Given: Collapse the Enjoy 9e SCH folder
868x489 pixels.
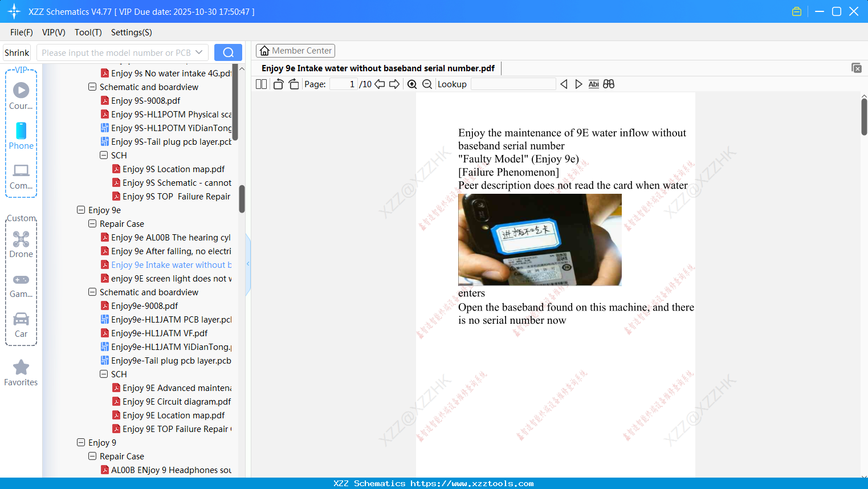Looking at the screenshot, I should tap(104, 374).
